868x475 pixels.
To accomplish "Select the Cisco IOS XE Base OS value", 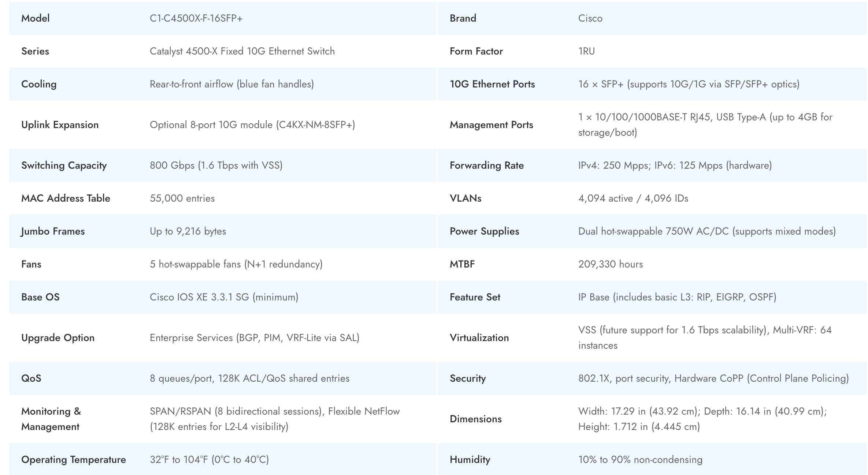I will coord(224,297).
